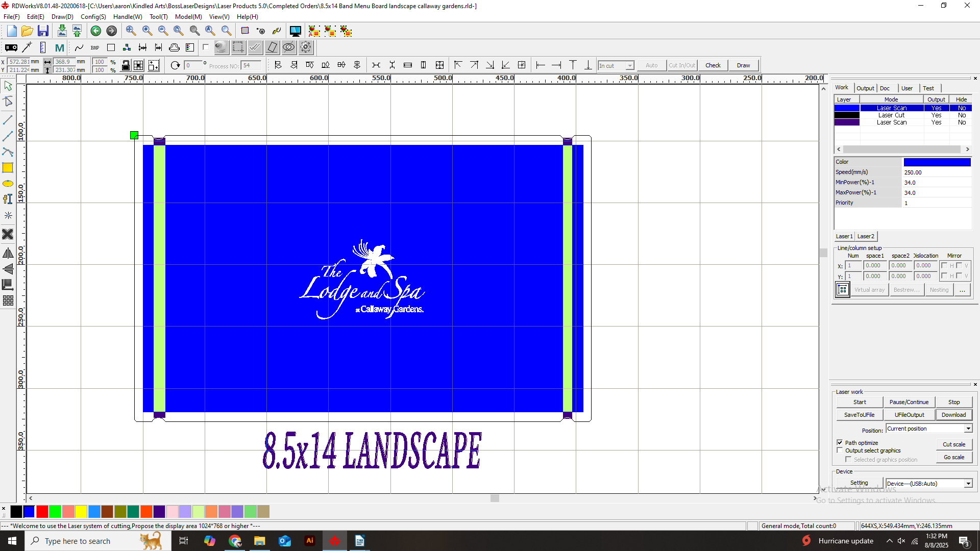Open the Handle menu
The image size is (980, 551).
point(128,17)
